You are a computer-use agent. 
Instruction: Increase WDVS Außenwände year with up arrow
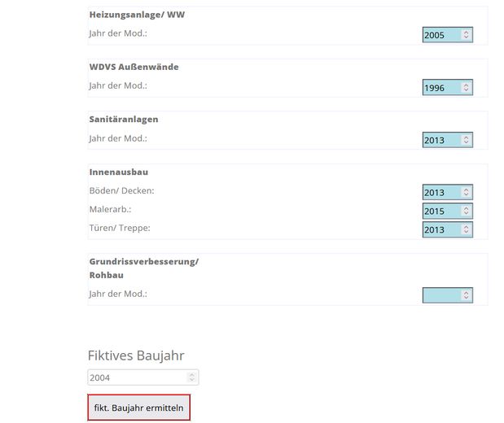point(466,85)
